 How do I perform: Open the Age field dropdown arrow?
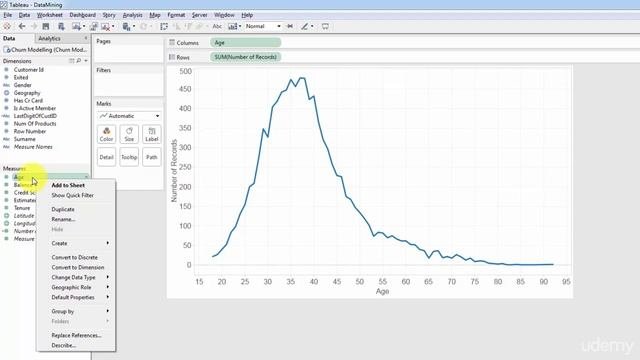point(86,177)
